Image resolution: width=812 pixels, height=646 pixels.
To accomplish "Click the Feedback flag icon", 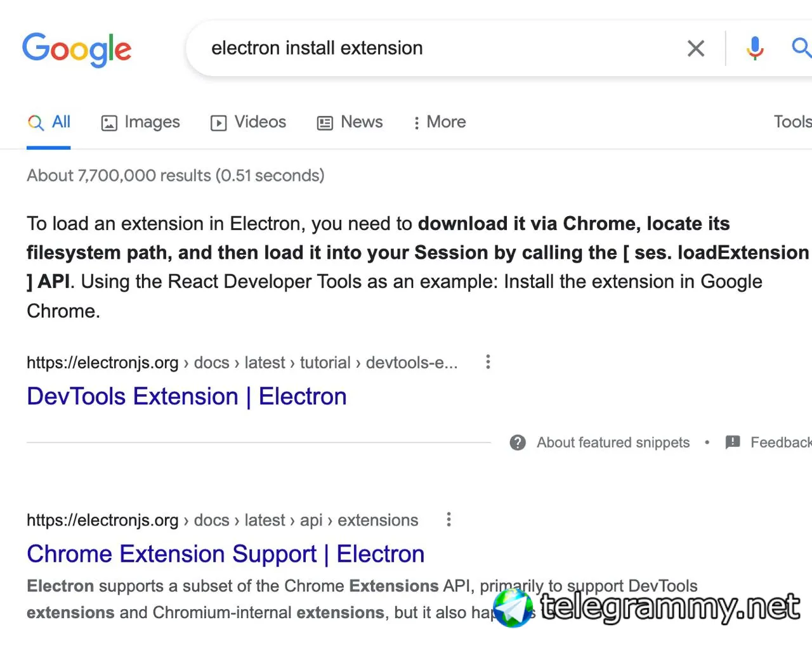I will 733,443.
